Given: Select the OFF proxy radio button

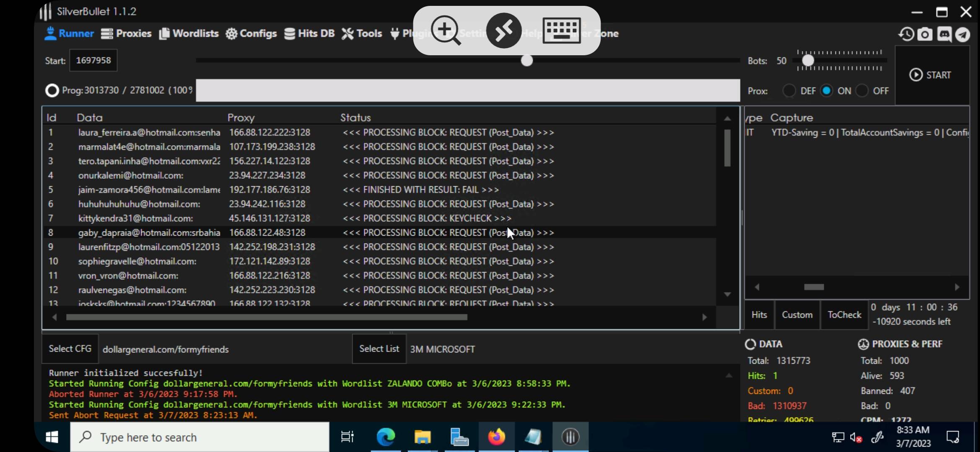Looking at the screenshot, I should pos(862,91).
